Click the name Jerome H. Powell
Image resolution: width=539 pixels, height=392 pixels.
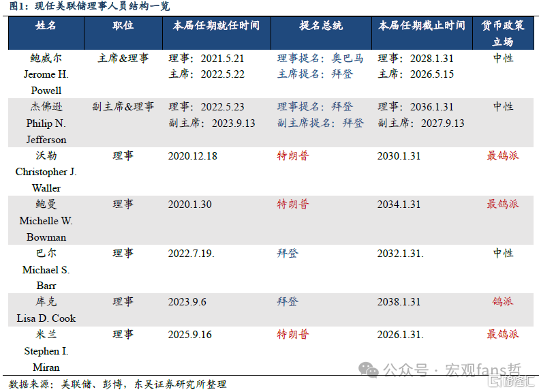(x=46, y=74)
